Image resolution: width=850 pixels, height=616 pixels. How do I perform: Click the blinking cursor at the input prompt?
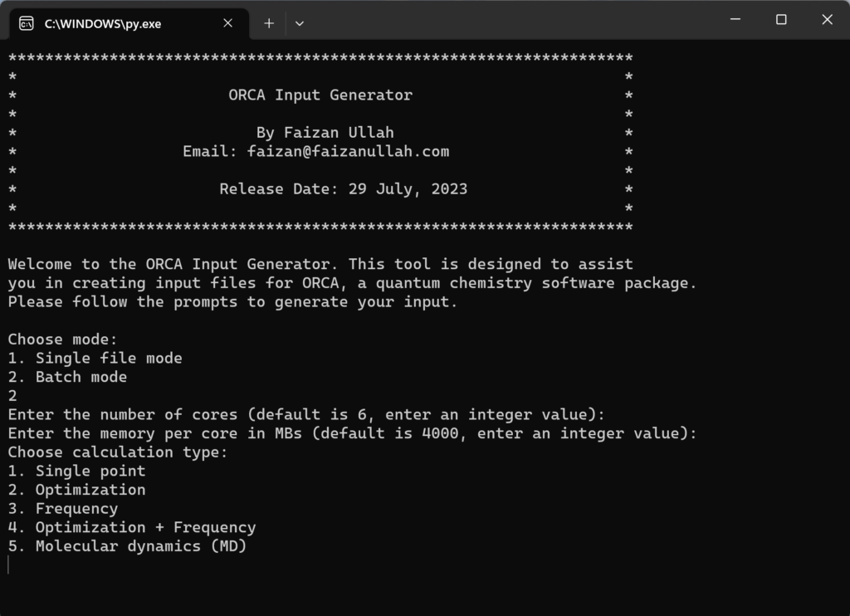click(x=9, y=565)
